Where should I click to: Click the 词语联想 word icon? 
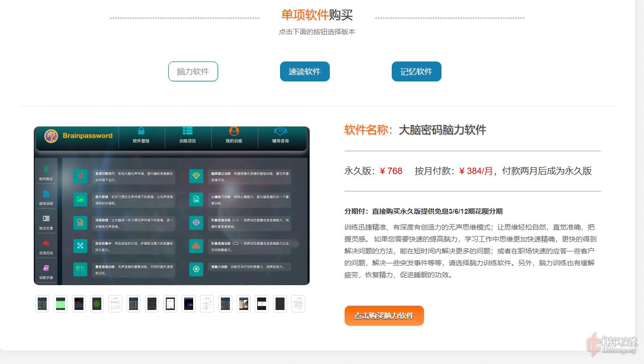pyautogui.click(x=80, y=223)
